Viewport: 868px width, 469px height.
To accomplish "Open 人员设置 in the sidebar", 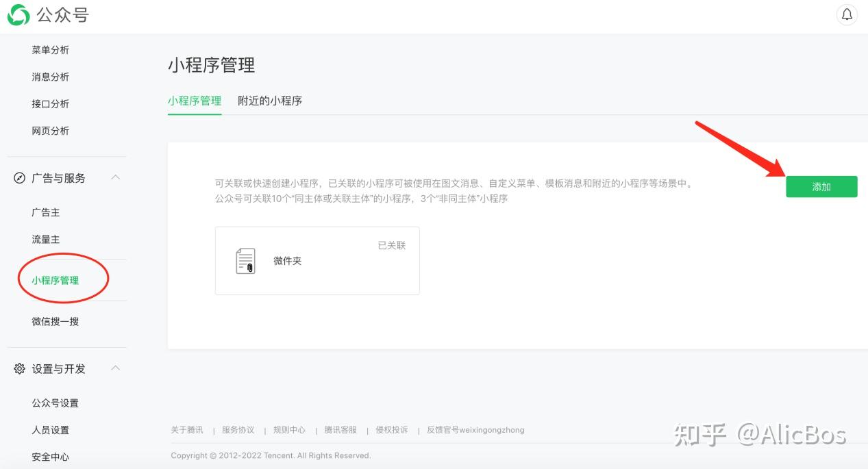I will pyautogui.click(x=50, y=430).
